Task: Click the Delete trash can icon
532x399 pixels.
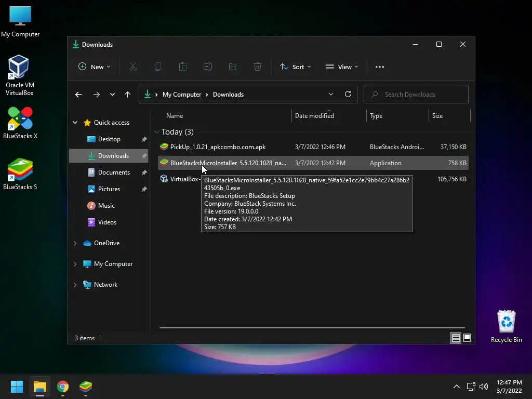Action: pos(258,67)
